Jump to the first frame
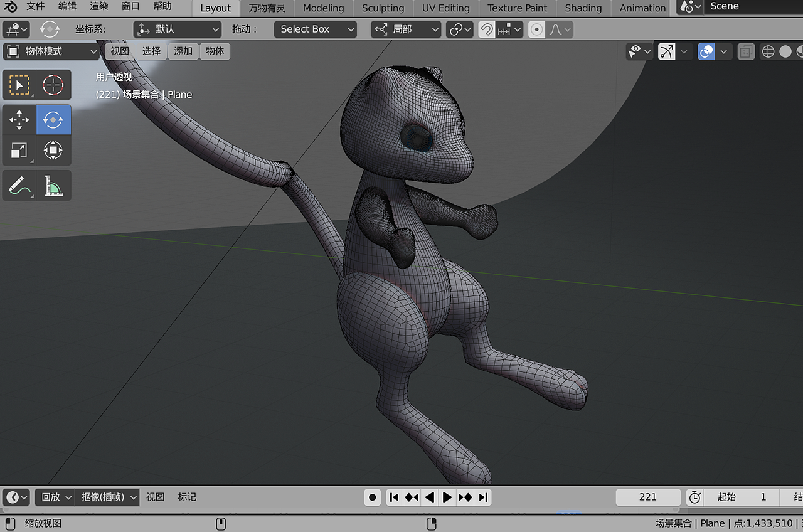Image resolution: width=803 pixels, height=532 pixels. (x=394, y=497)
